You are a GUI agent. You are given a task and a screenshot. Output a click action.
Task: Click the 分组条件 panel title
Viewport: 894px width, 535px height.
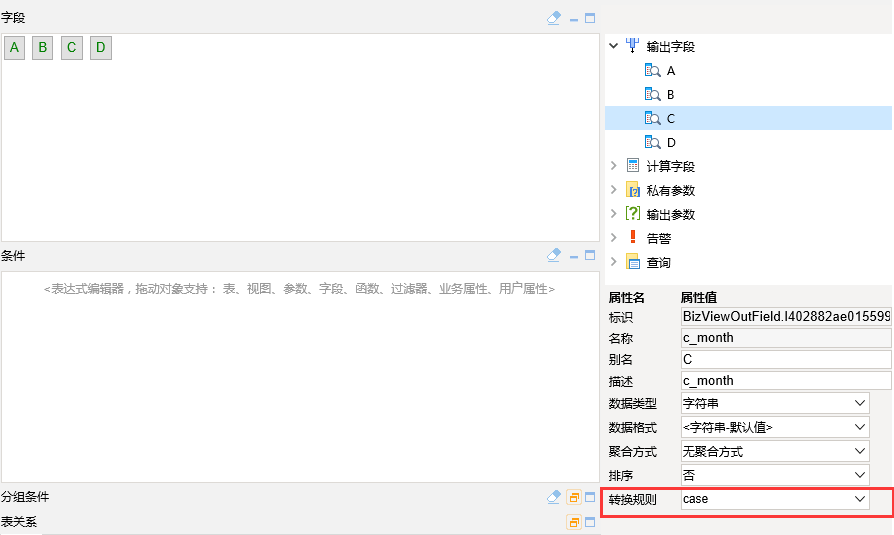[x=25, y=497]
